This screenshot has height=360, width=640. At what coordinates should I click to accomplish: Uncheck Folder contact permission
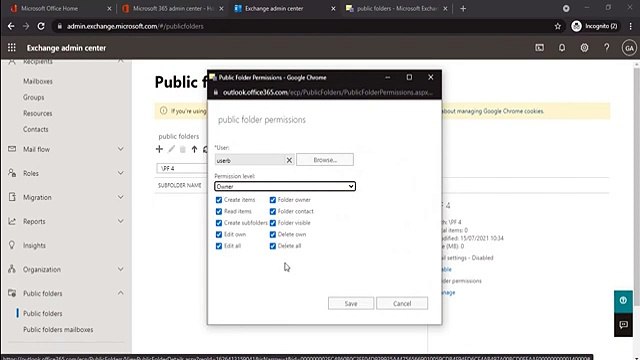[273, 211]
